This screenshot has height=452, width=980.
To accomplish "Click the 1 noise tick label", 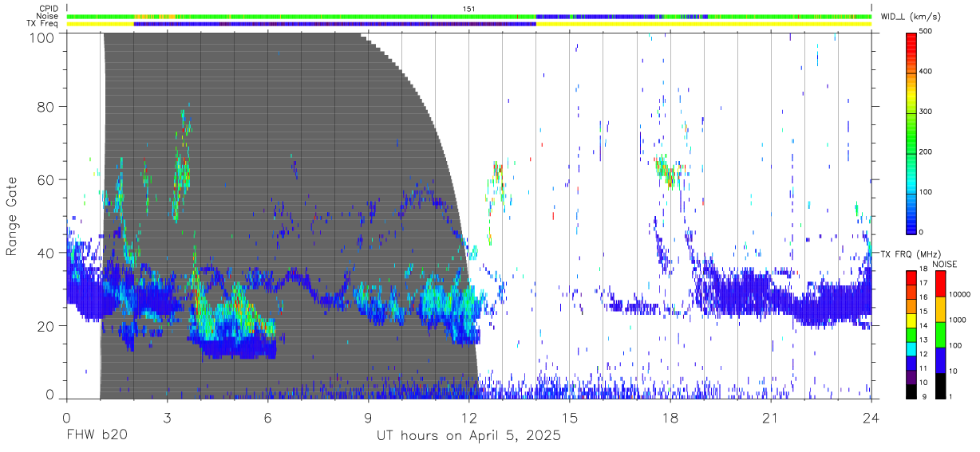I will point(950,396).
